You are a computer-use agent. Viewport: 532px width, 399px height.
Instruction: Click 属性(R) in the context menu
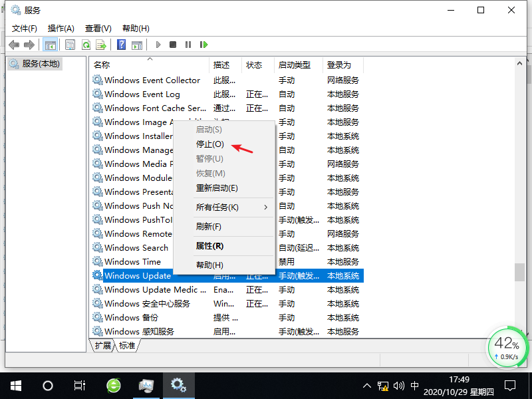pos(209,246)
